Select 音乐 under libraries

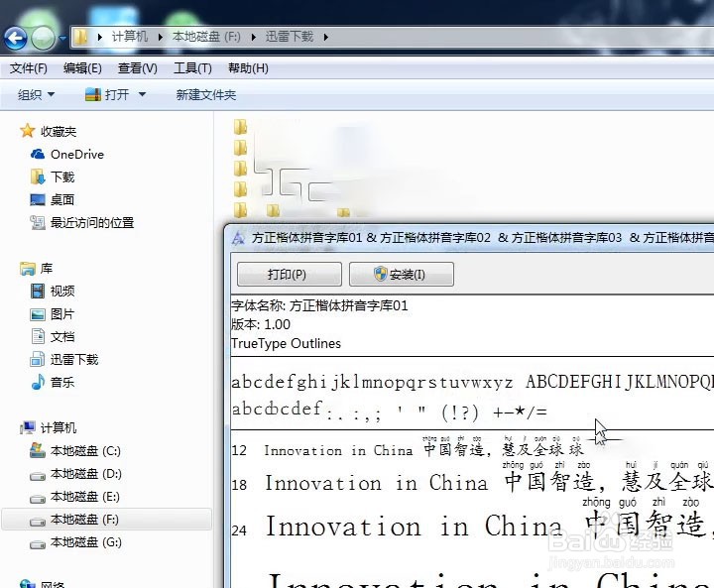tap(61, 382)
